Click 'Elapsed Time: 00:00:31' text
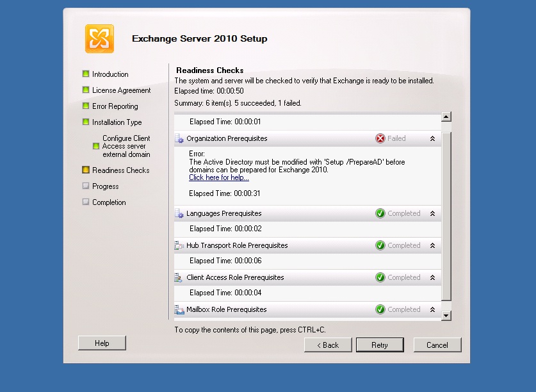 225,193
